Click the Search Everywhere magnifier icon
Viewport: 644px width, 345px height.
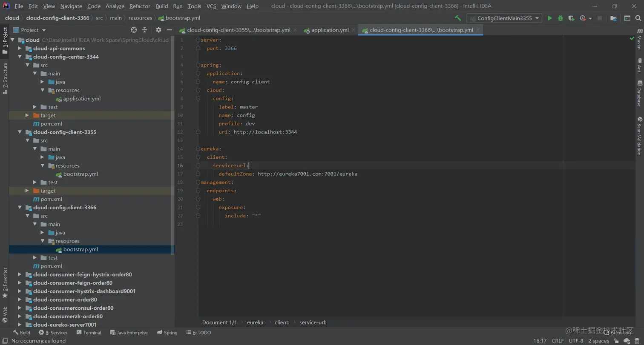[638, 18]
